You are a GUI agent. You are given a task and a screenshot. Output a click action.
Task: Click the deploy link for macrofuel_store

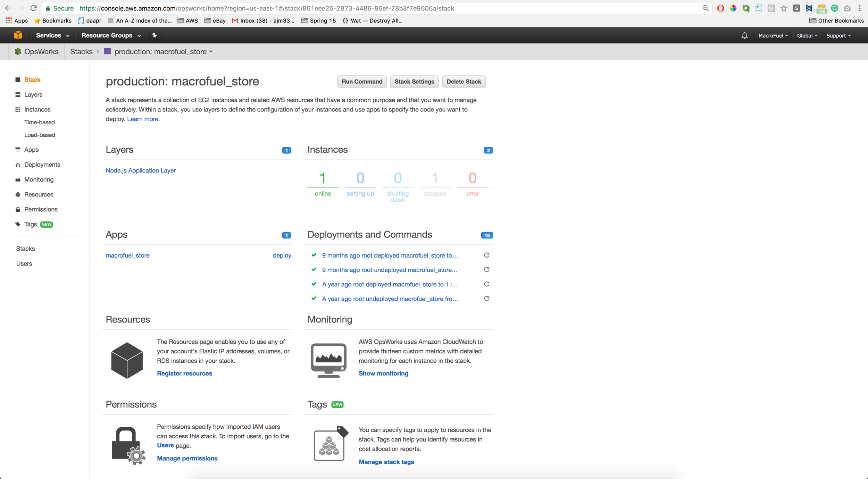click(282, 255)
